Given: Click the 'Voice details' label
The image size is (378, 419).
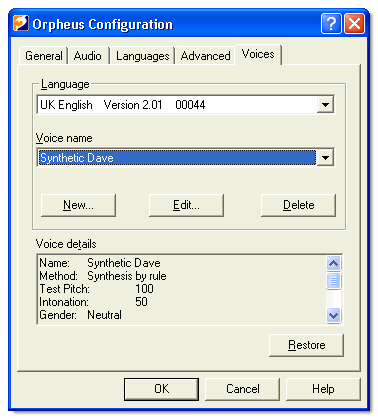Looking at the screenshot, I should [66, 244].
